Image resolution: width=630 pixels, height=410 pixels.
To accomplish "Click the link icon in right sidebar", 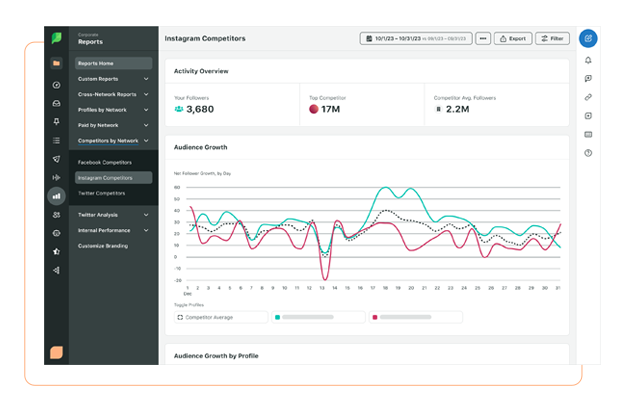I will pyautogui.click(x=588, y=97).
